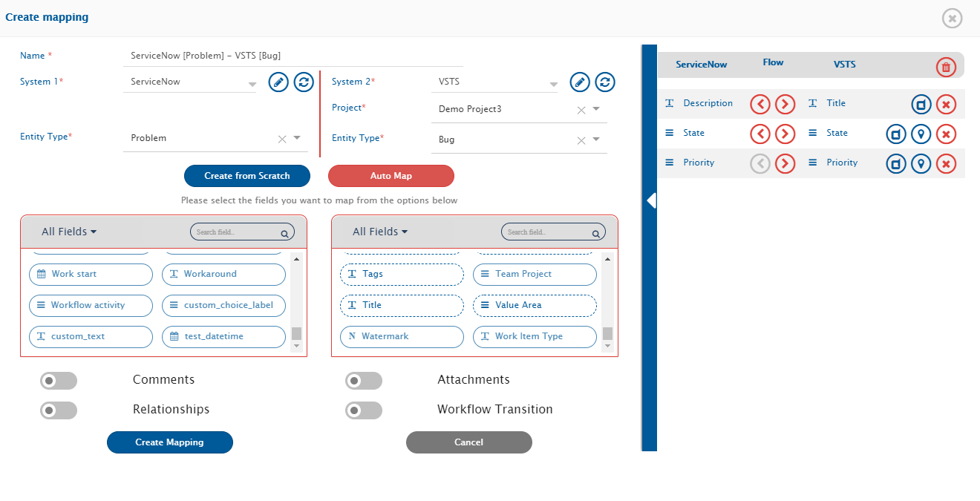Open the All Fields filter for VSTS fields
Image resolution: width=980 pixels, height=501 pixels.
(380, 232)
